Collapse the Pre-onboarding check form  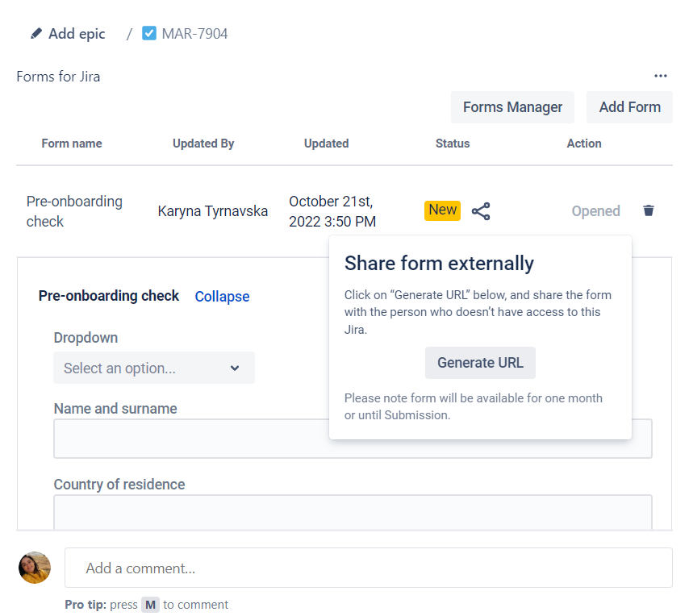pos(222,296)
